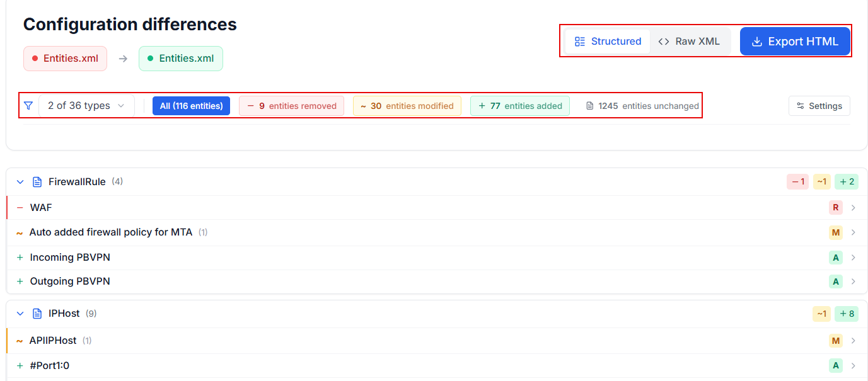The height and width of the screenshot is (381, 868).
Task: Click the red R badge on WAF row
Action: point(836,208)
